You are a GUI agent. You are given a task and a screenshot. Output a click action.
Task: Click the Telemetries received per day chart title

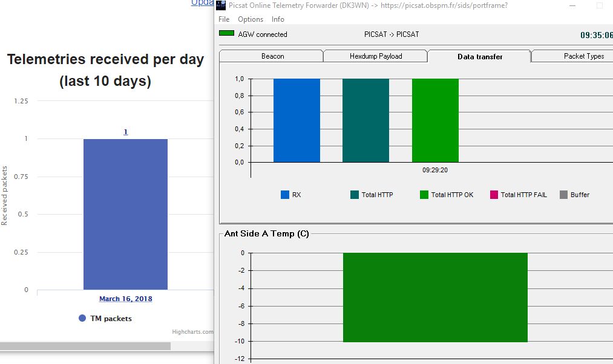pos(105,70)
